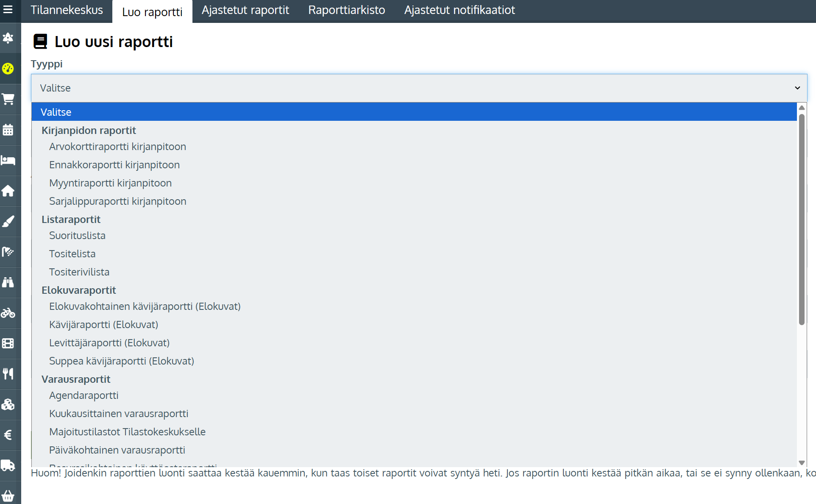Choose Levittäjäraportti (Elokuvat) option
The width and height of the screenshot is (816, 504).
(x=109, y=343)
